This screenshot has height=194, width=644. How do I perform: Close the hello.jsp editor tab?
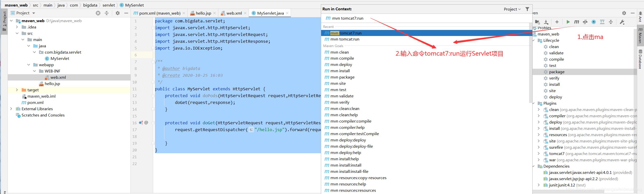[214, 13]
